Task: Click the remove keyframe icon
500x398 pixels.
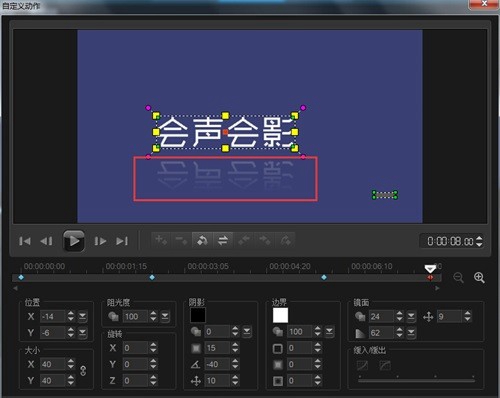Action: coord(182,240)
